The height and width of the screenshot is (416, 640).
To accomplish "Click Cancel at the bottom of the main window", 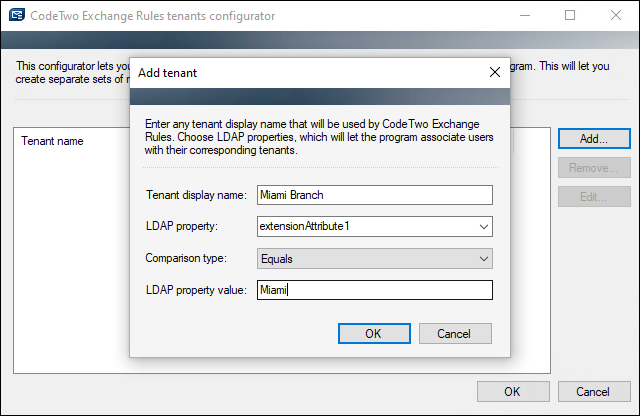I will point(594,392).
